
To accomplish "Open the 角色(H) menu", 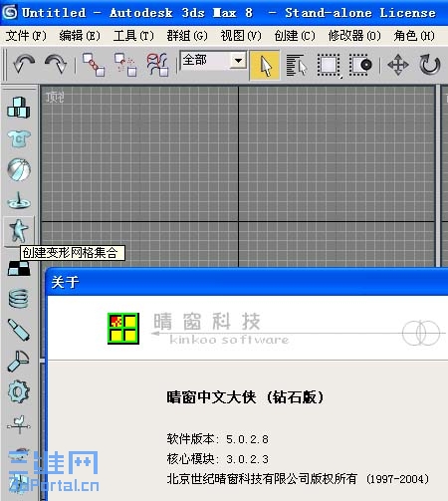I will point(414,36).
